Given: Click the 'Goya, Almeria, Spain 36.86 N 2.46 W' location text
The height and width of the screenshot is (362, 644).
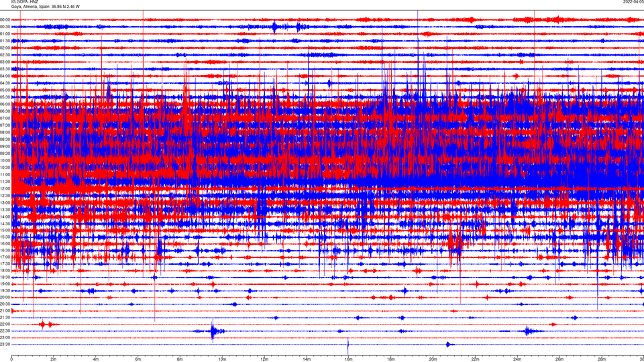Looking at the screenshot, I should pyautogui.click(x=45, y=7).
